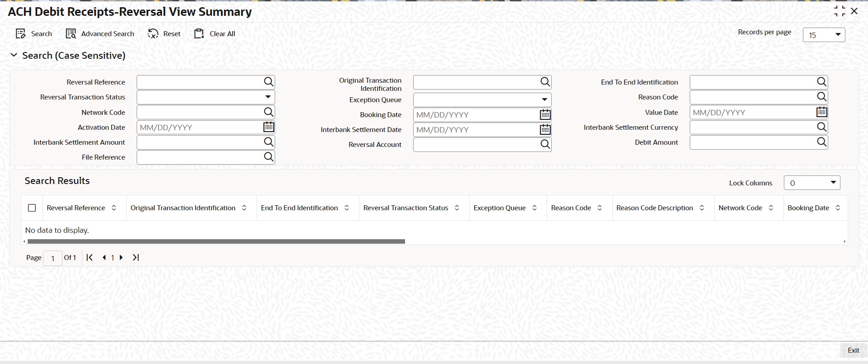Restore down the window with the corner-brackets icon
Image resolution: width=868 pixels, height=364 pixels.
[839, 11]
